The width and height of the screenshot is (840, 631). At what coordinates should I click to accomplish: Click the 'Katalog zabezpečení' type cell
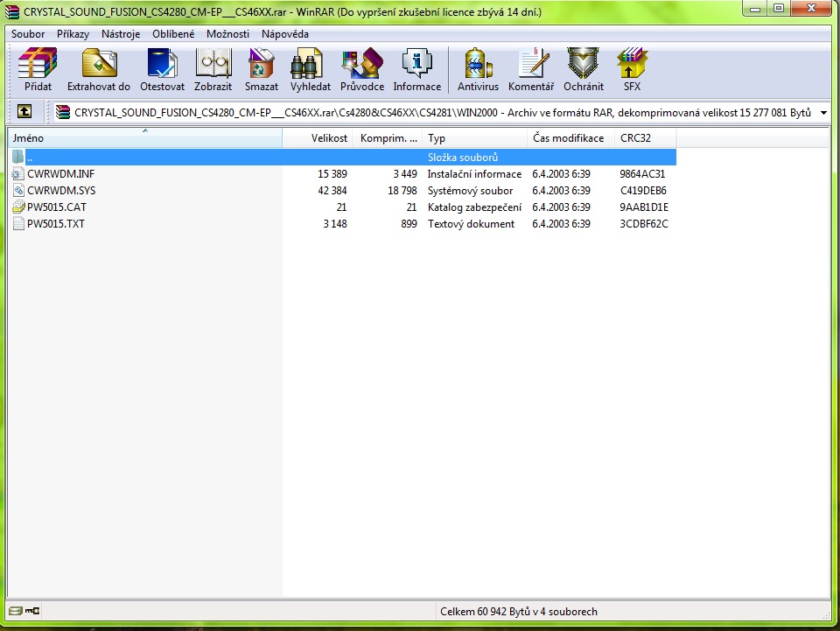[474, 207]
